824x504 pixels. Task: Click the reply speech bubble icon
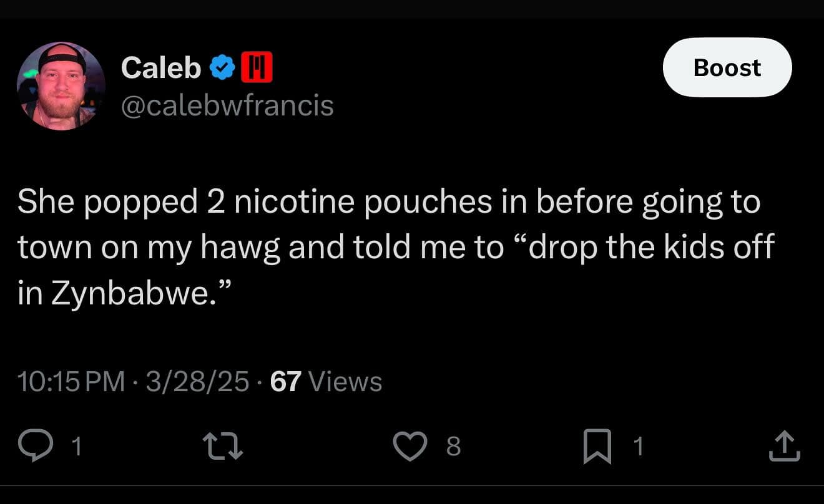34,446
